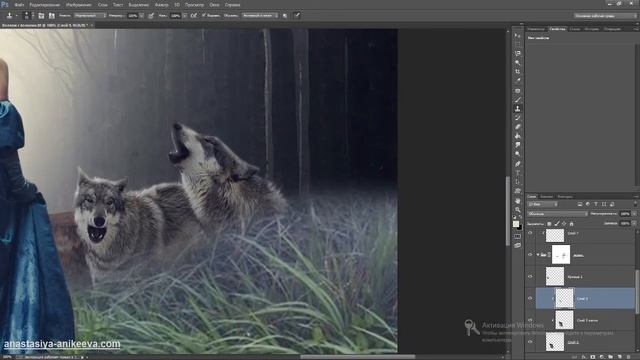The image size is (640, 360).
Task: Select the Rectangular Marquee tool
Action: (518, 44)
